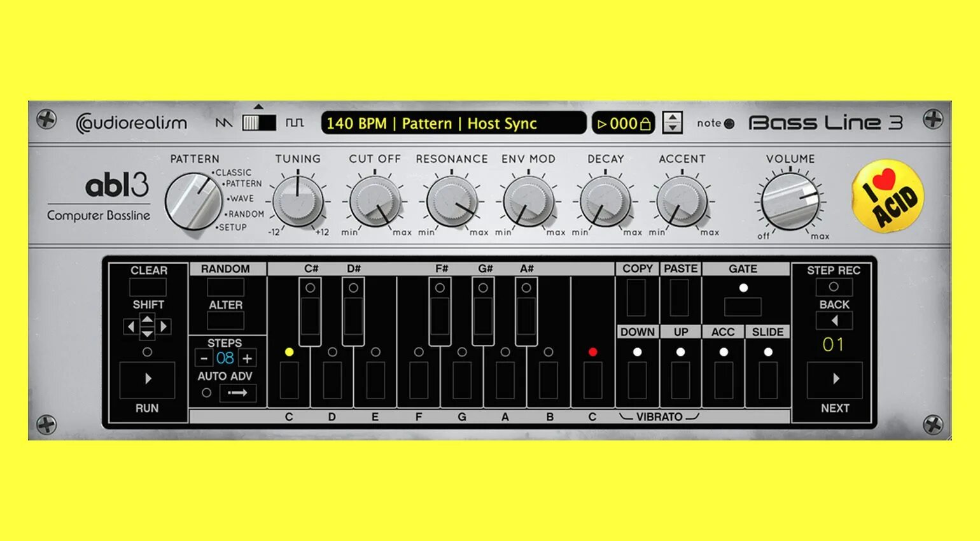Click the Accent knob
Viewport: 980px width, 541px height.
click(682, 200)
